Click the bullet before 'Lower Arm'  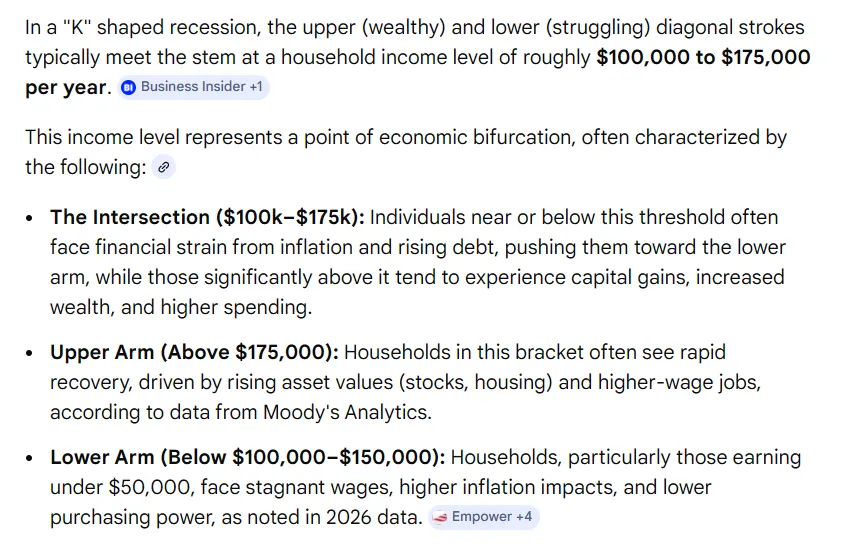tap(33, 458)
